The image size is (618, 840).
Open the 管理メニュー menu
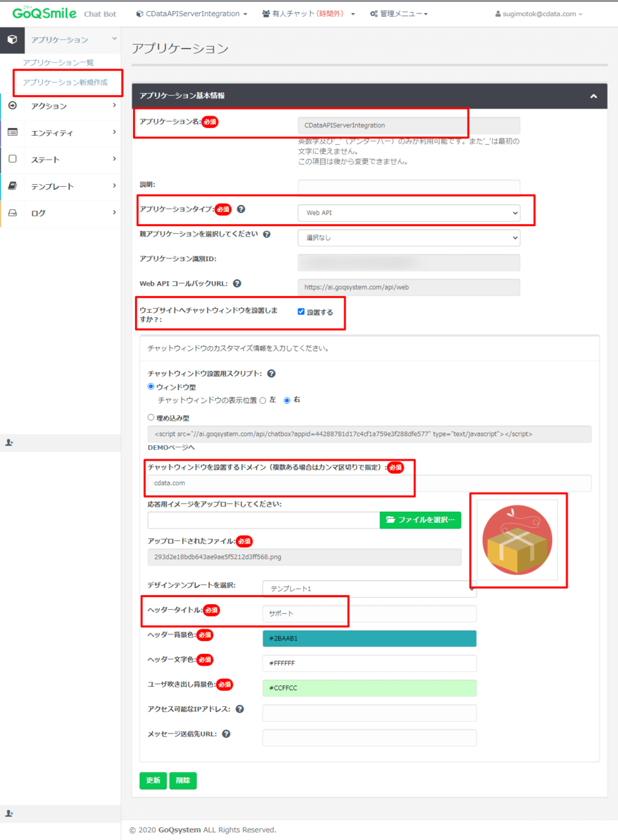click(399, 14)
